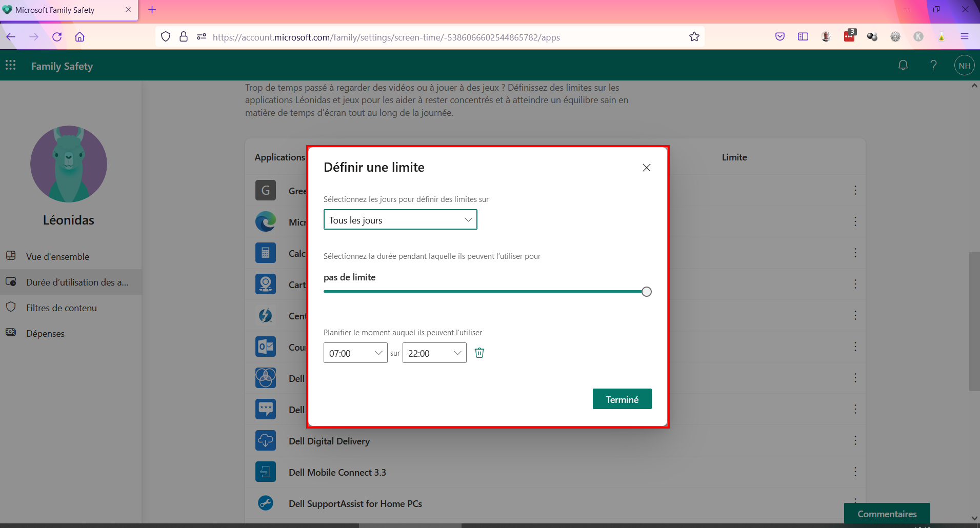Bookmark this page with the star
Viewport: 980px width, 528px height.
tap(694, 37)
